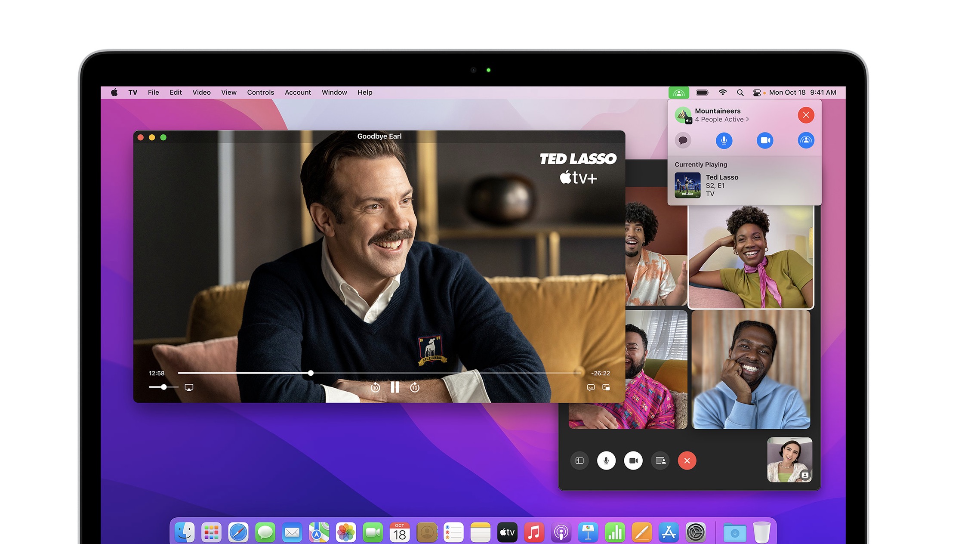Open the File menu
This screenshot has width=980, height=544.
(x=154, y=93)
